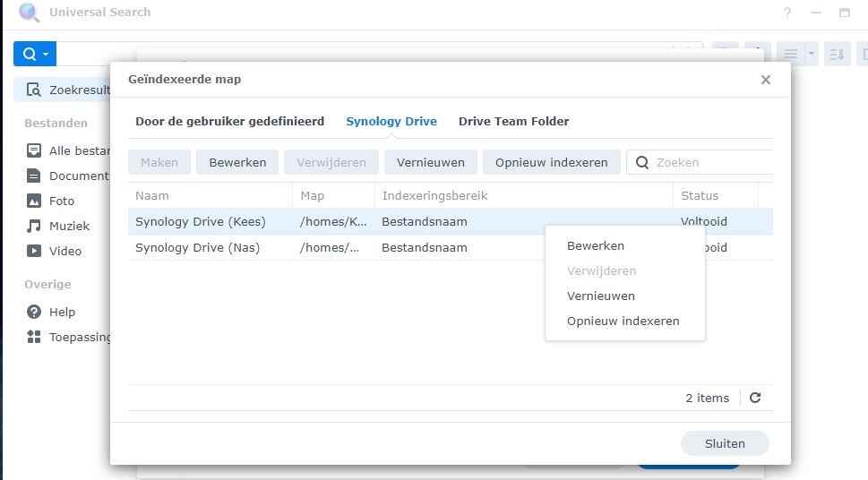Click Opnieuw indexeren in the toolbar
The height and width of the screenshot is (480, 868).
coord(551,162)
